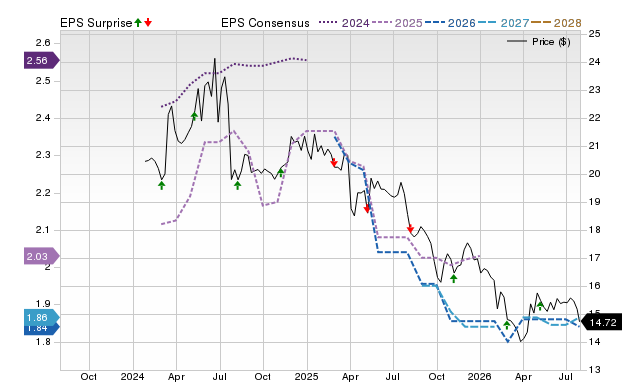Click the green surprise arrow near August 2024
Screen dimensions: 640x382
pyautogui.click(x=238, y=185)
